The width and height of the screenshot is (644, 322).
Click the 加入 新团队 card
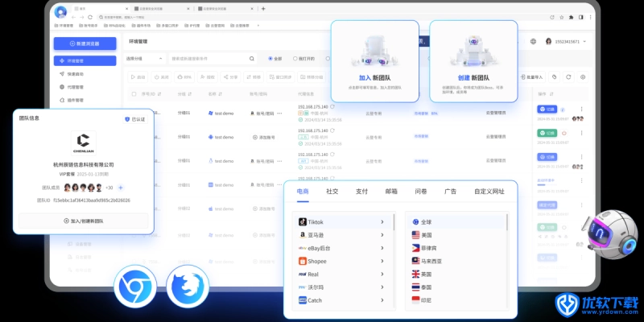tap(375, 61)
